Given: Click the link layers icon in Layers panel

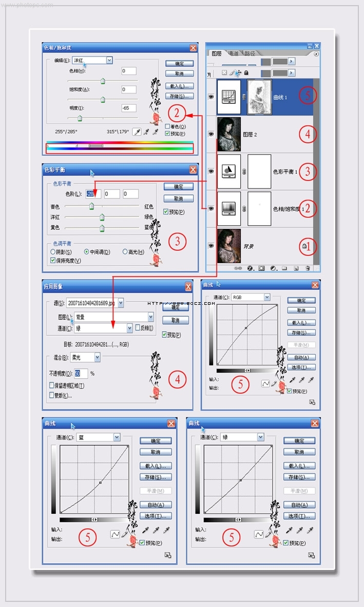Looking at the screenshot, I should pos(238,268).
